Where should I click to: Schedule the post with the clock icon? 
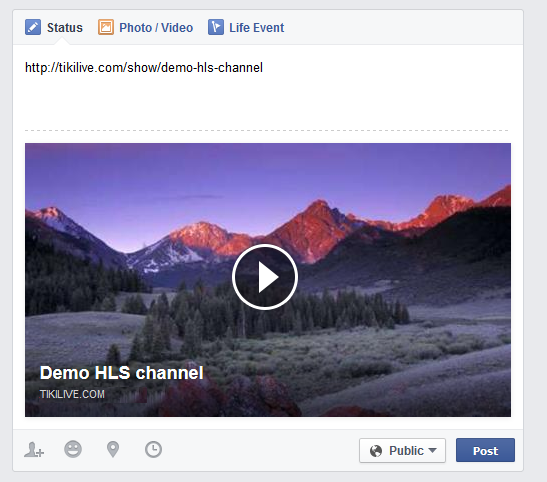pos(153,449)
